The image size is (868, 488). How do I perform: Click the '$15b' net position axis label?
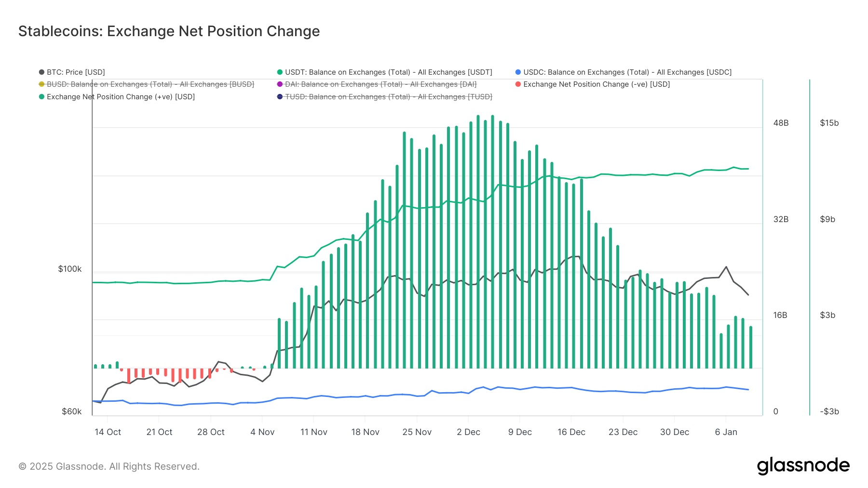click(829, 123)
